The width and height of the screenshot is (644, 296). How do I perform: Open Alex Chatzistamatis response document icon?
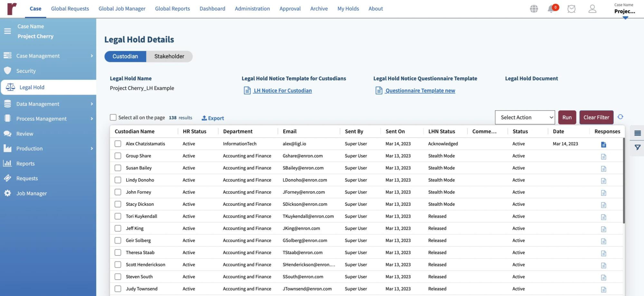coord(603,144)
